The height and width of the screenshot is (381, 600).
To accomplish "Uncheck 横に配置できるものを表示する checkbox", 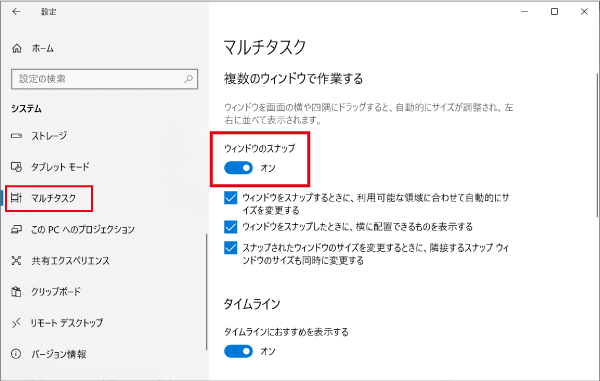I will [x=231, y=227].
